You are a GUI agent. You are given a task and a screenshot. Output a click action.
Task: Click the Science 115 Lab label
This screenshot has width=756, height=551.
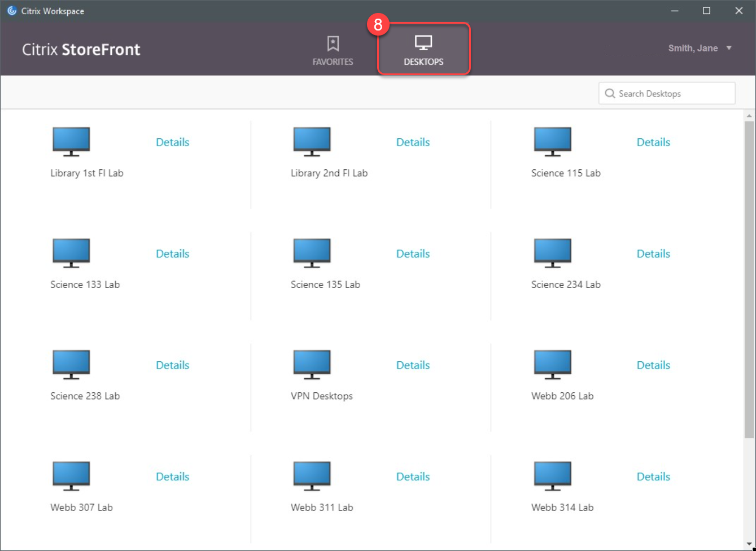point(566,173)
